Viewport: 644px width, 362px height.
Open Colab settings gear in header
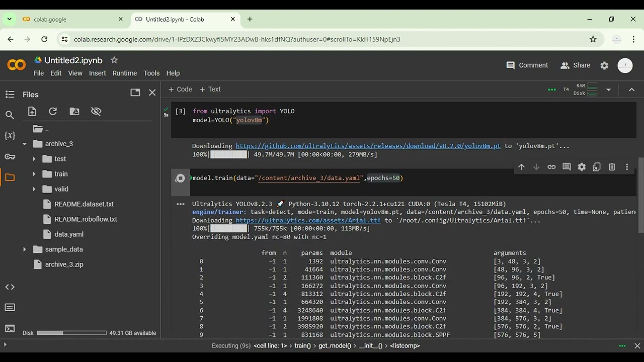click(x=605, y=65)
